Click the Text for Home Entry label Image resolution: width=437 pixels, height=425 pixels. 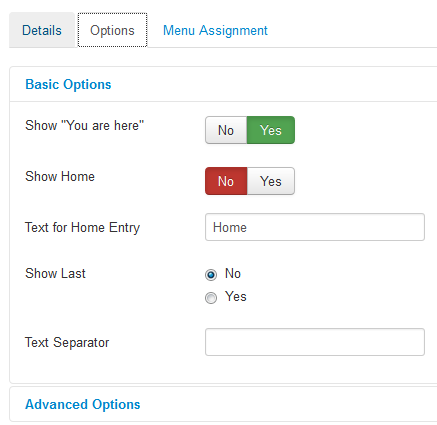pos(83,228)
